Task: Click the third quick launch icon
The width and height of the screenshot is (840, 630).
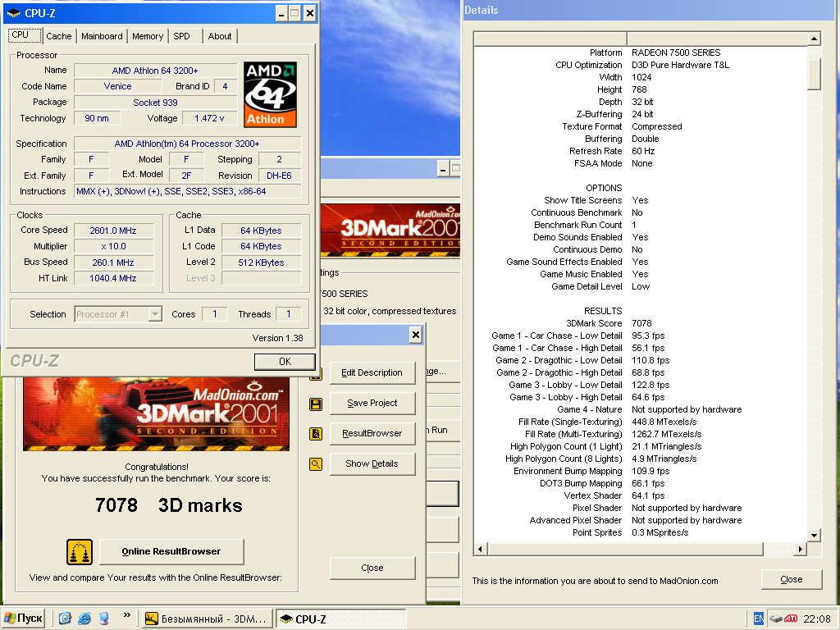Action: coord(104,619)
